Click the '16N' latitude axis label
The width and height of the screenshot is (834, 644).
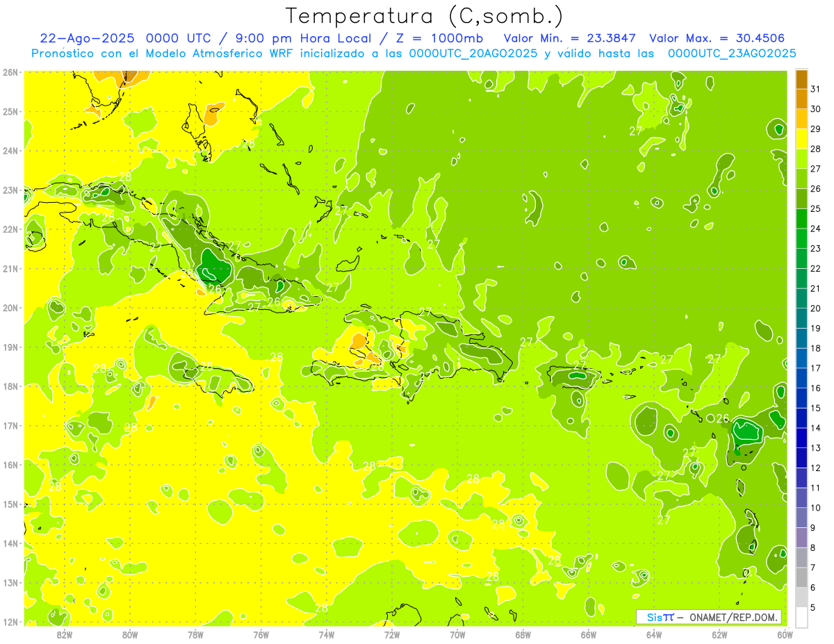click(x=10, y=465)
